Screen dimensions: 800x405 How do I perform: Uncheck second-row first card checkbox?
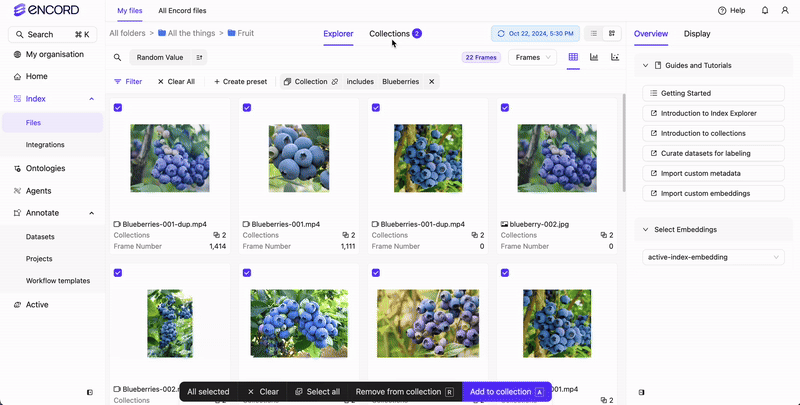(x=118, y=273)
